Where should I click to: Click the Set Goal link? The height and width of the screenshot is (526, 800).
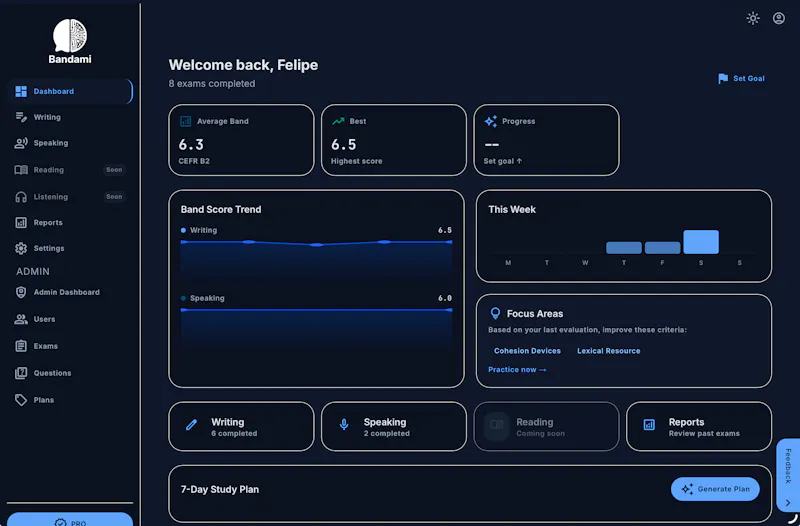[741, 79]
